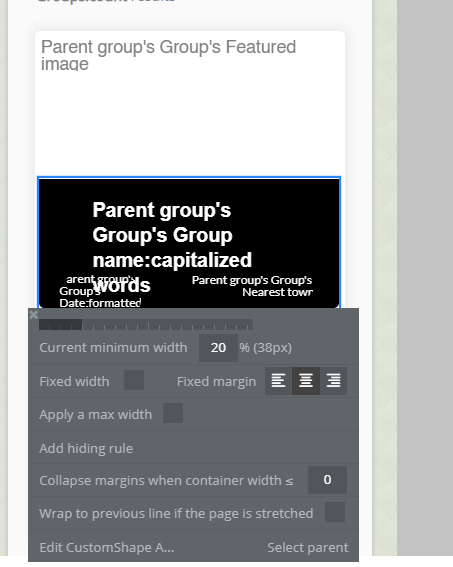Toggle Wrap to previous line checkbox
This screenshot has height=567, width=453.
[x=335, y=512]
